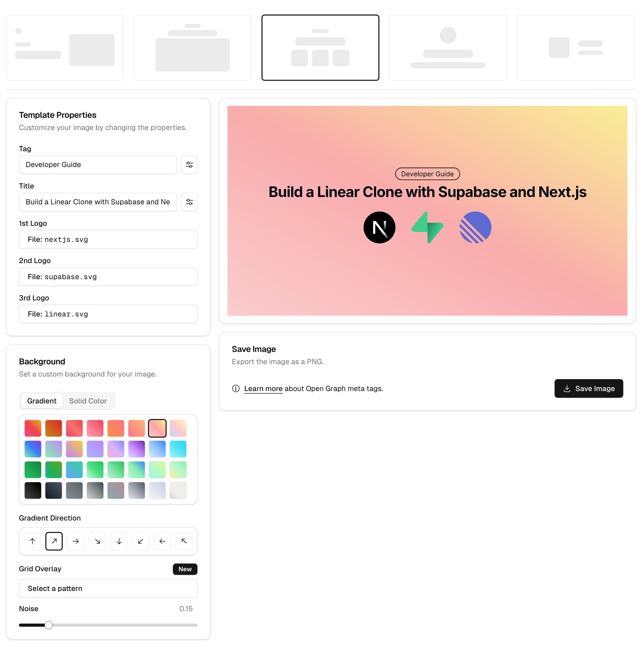
Task: Pick the dark green swatch, third row start
Action: pos(33,470)
